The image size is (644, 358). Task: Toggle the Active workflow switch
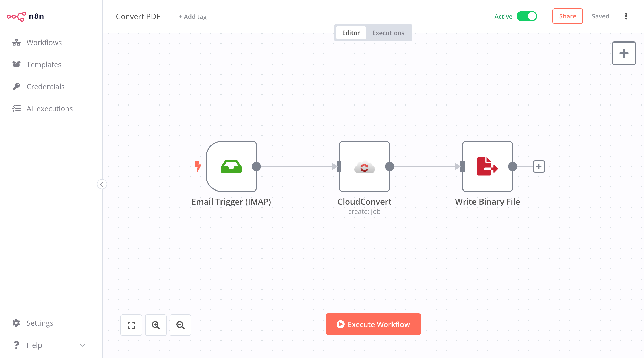[527, 16]
